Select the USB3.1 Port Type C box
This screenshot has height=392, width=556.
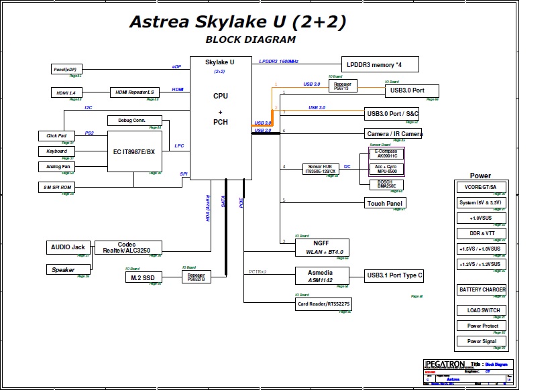coord(394,275)
